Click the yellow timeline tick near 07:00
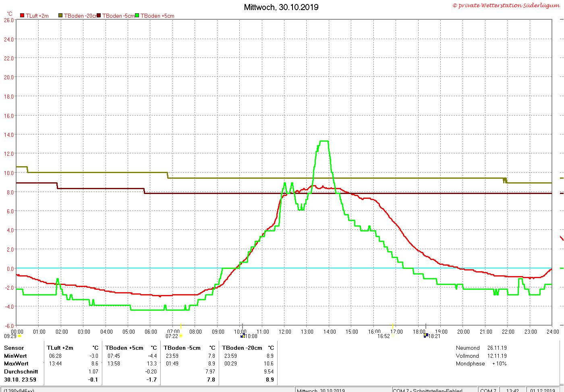This screenshot has width=564, height=392. tap(180, 326)
